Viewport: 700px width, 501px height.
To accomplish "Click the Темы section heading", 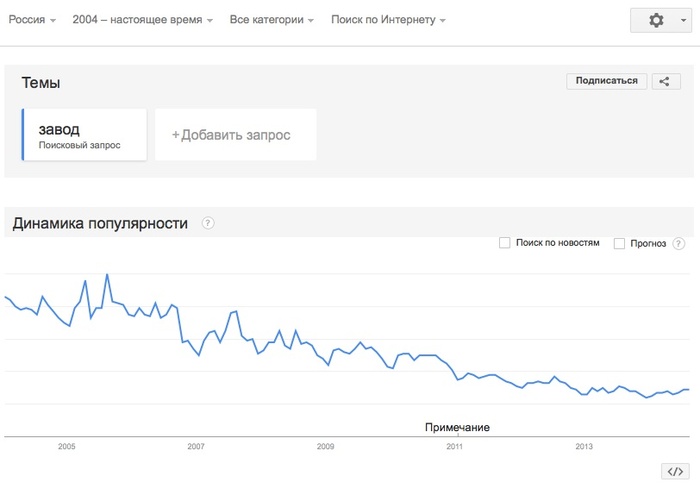I will tap(41, 83).
